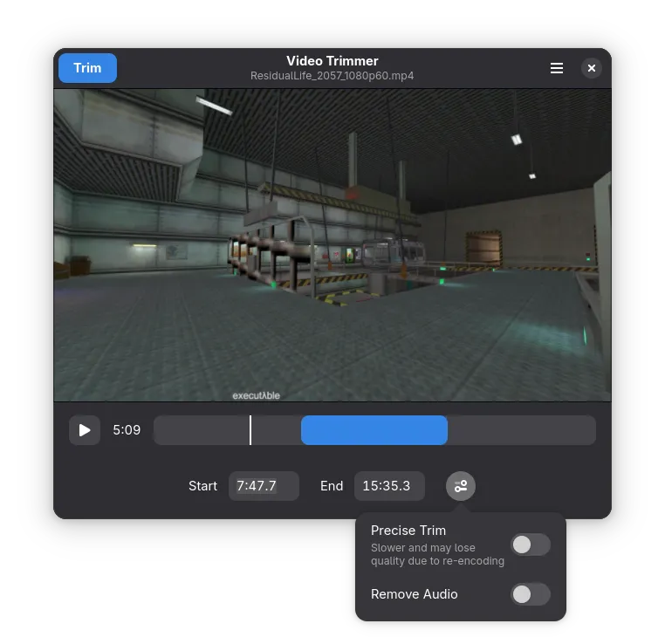Image resolution: width=665 pixels, height=644 pixels.
Task: Click the Video Trimmer title in header bar
Action: (332, 61)
